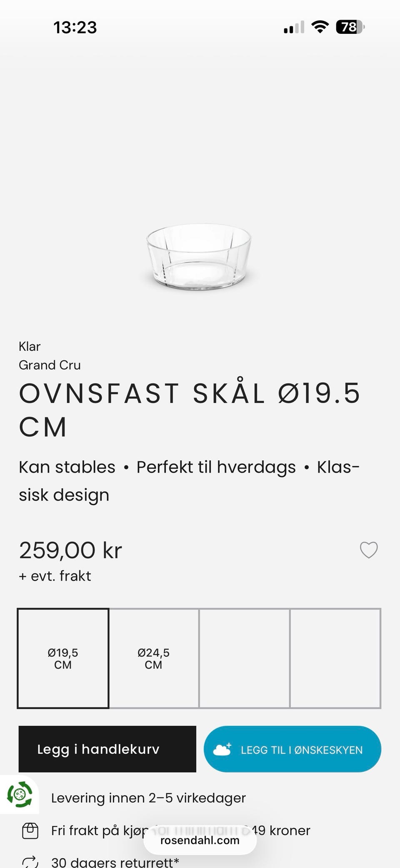Tap the clock showing 13:23
Viewport: 400px width, 868px height.
tap(75, 28)
